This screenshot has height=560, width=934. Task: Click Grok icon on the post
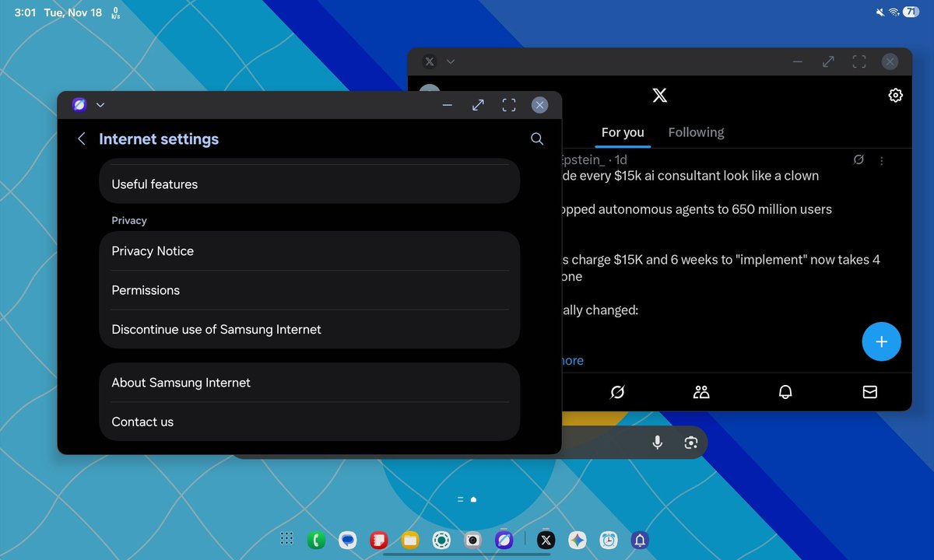(859, 159)
